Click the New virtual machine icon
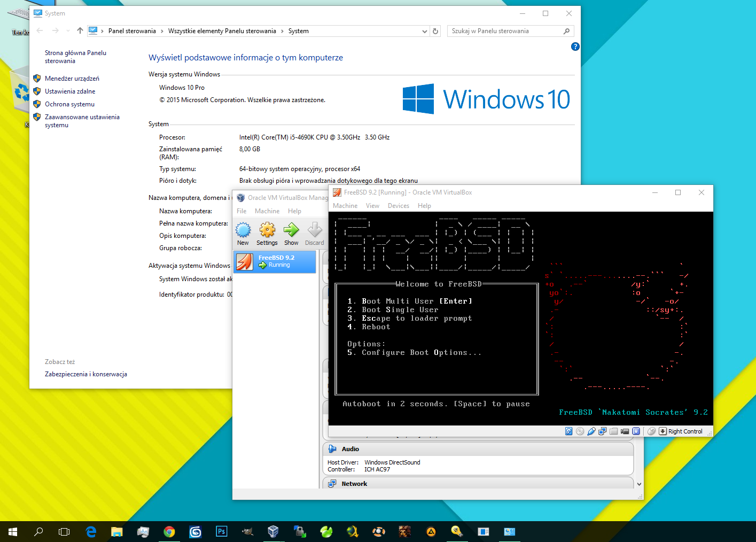The width and height of the screenshot is (756, 542). [x=243, y=230]
